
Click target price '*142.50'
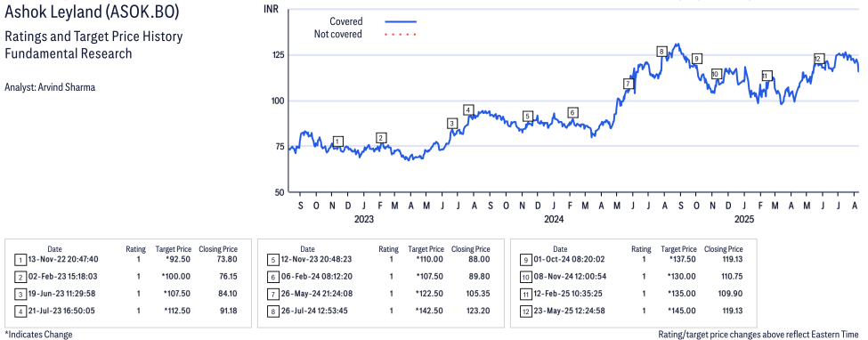click(429, 311)
